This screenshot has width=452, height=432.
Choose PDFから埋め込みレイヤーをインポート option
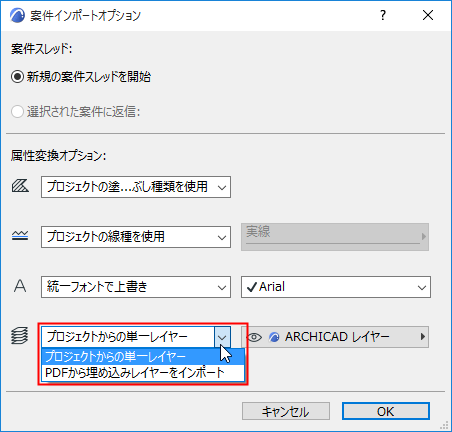[143, 373]
